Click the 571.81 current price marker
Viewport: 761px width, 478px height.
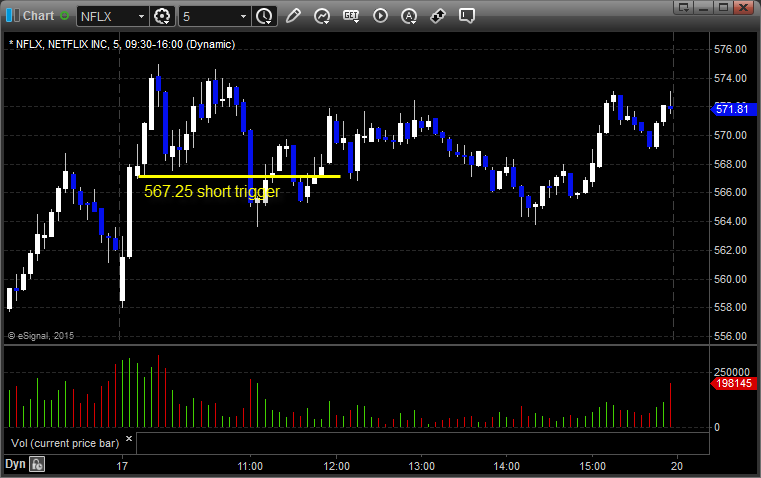click(x=733, y=109)
